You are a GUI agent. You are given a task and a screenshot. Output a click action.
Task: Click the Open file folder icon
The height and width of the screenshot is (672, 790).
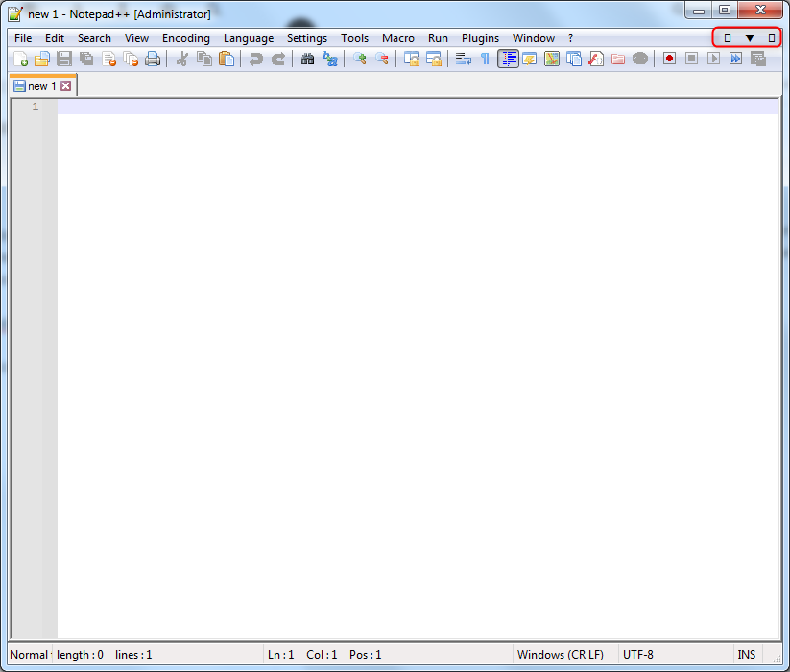[x=42, y=59]
